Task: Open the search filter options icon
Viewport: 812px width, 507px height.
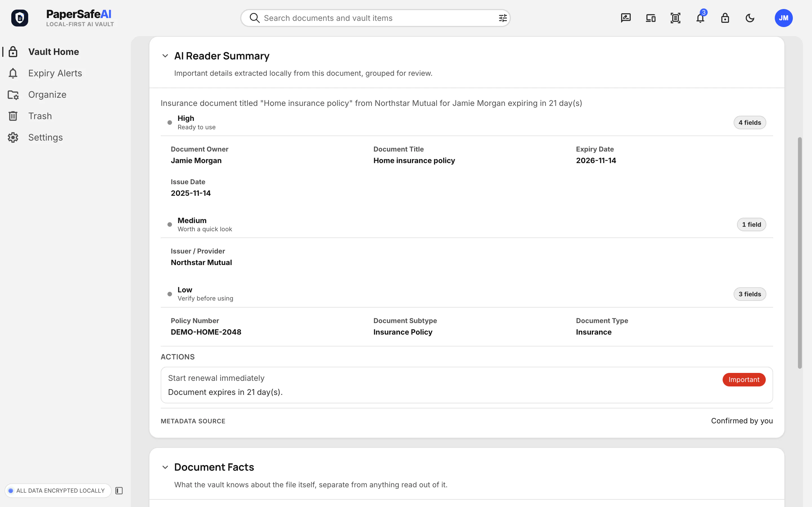Action: coord(503,18)
